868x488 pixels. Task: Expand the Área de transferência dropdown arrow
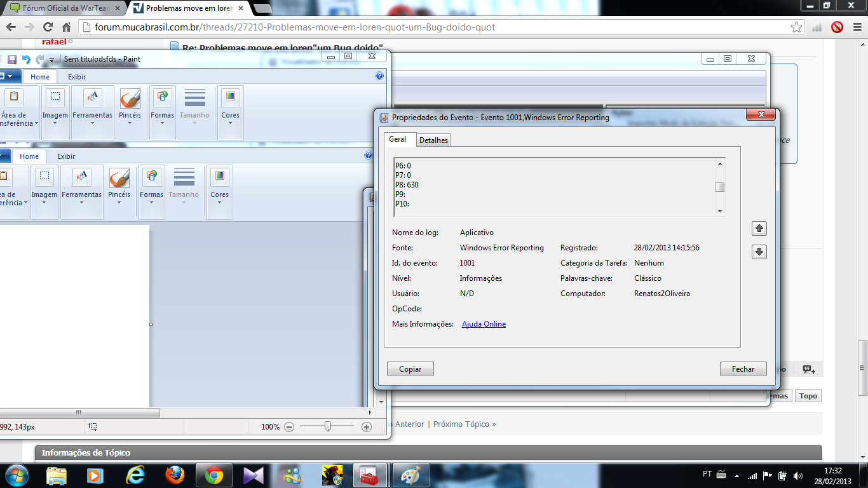click(36, 123)
